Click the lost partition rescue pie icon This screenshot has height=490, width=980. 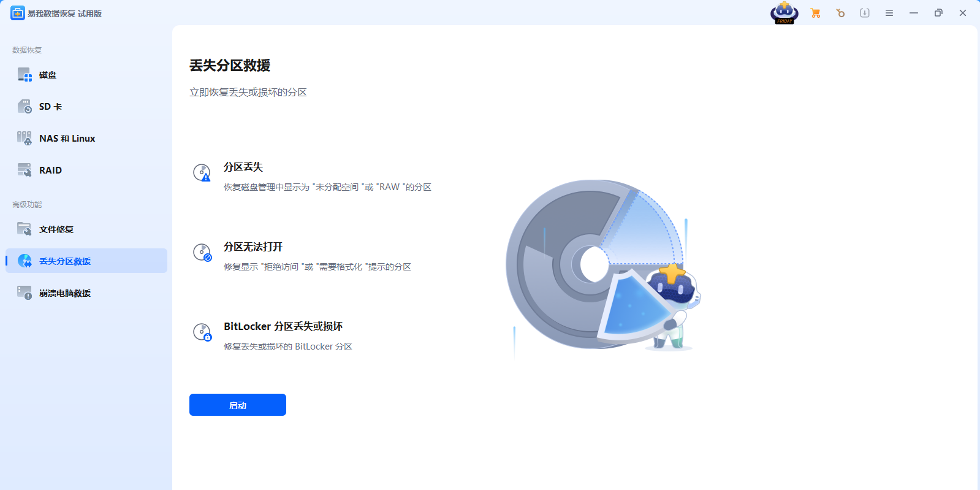[x=25, y=261]
